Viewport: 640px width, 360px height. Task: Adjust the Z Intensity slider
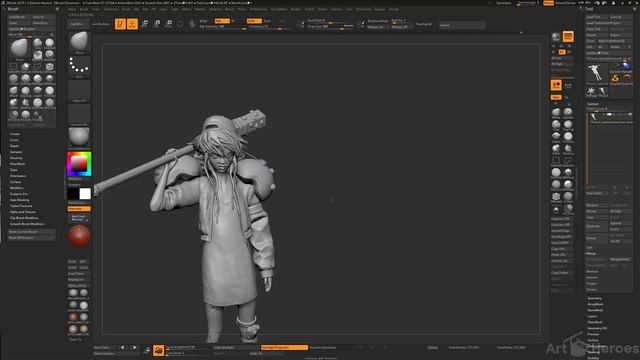[268, 27]
